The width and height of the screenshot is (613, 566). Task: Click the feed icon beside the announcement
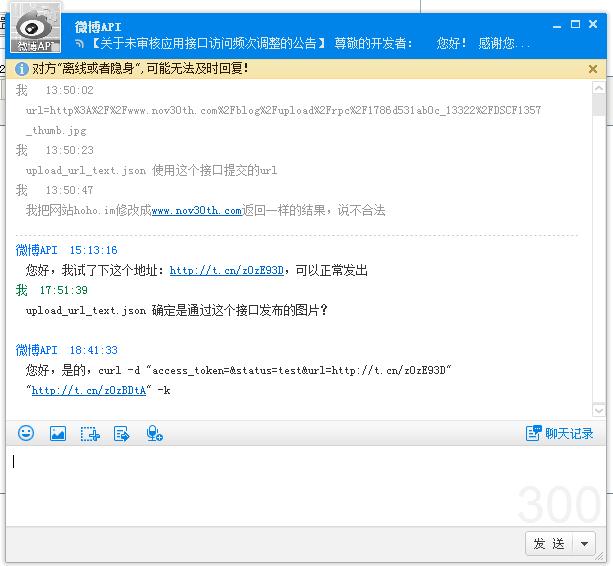[x=79, y=43]
